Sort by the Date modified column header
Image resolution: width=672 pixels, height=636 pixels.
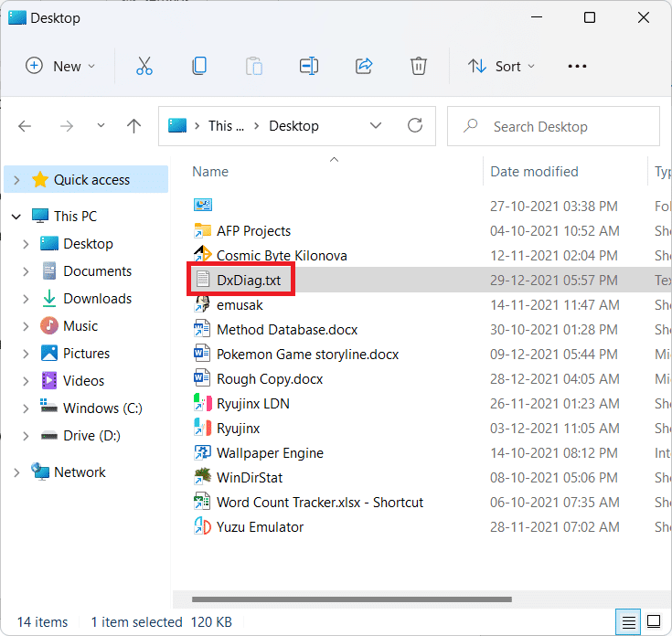tap(534, 171)
